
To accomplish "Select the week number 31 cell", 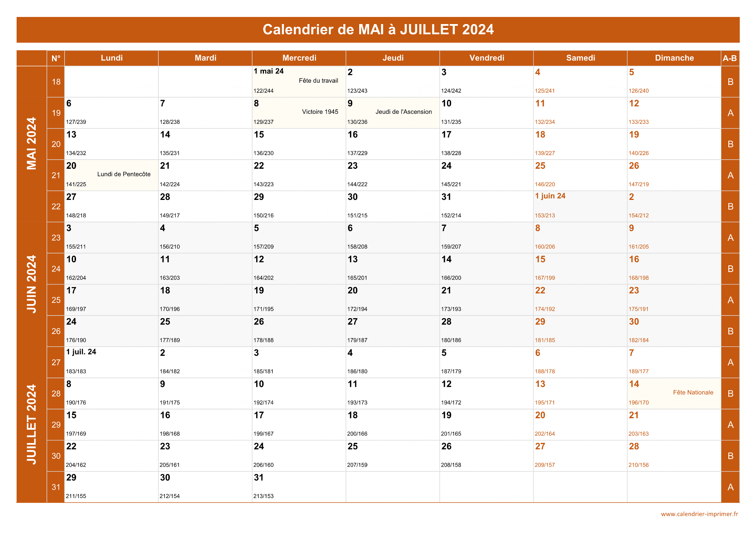I will (x=56, y=487).
